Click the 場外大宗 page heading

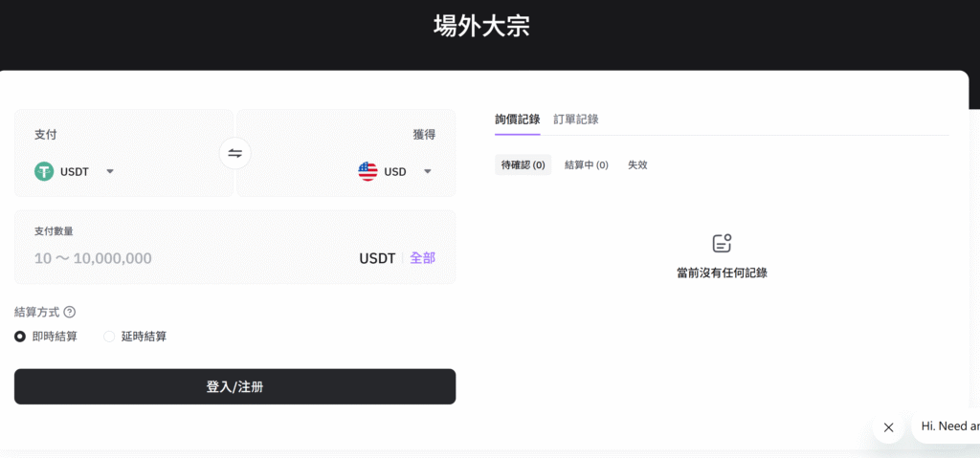481,26
